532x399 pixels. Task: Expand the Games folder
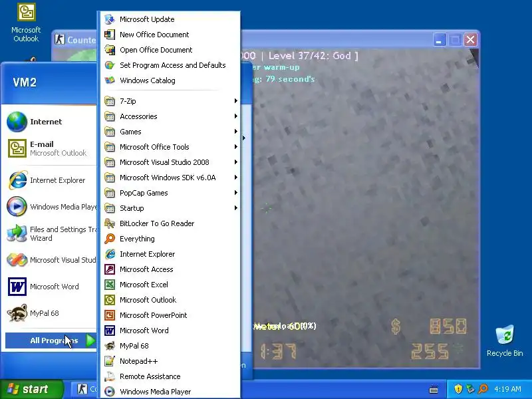click(170, 131)
